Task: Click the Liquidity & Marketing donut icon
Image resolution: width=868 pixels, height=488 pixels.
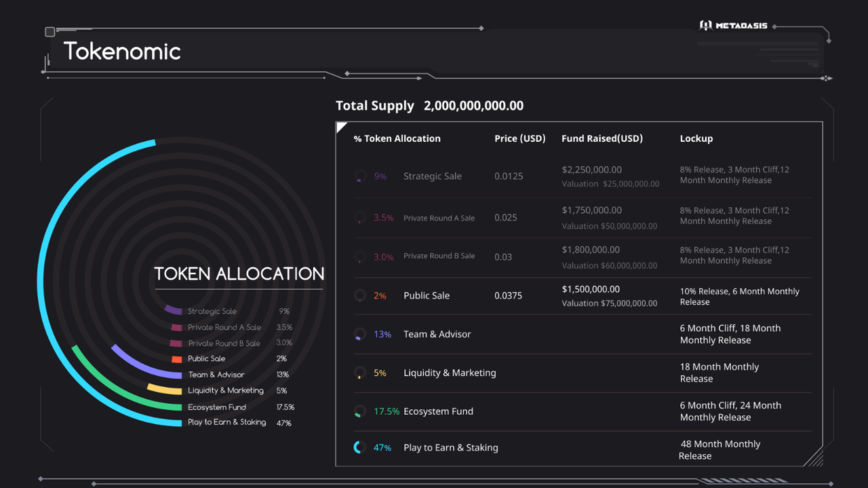Action: (360, 373)
